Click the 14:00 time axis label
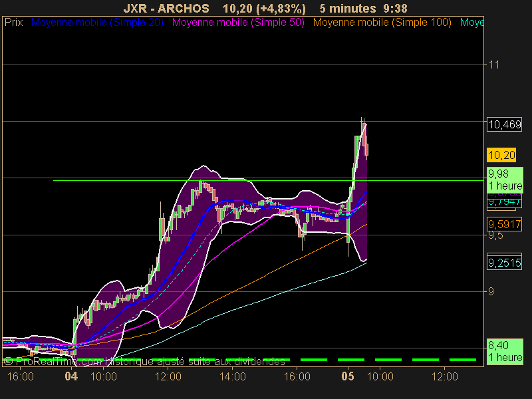This screenshot has width=532, height=399. tap(233, 376)
